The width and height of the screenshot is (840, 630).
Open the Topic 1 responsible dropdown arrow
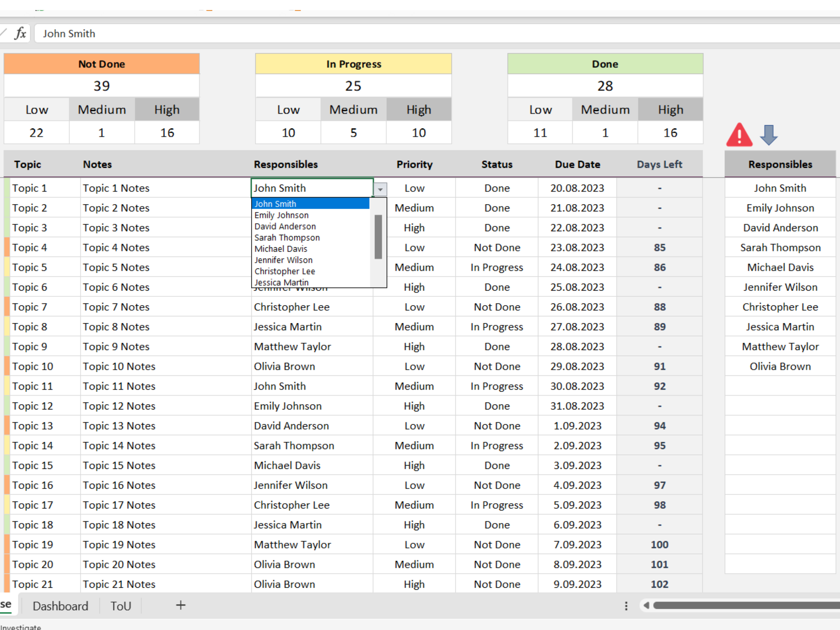[x=380, y=189]
